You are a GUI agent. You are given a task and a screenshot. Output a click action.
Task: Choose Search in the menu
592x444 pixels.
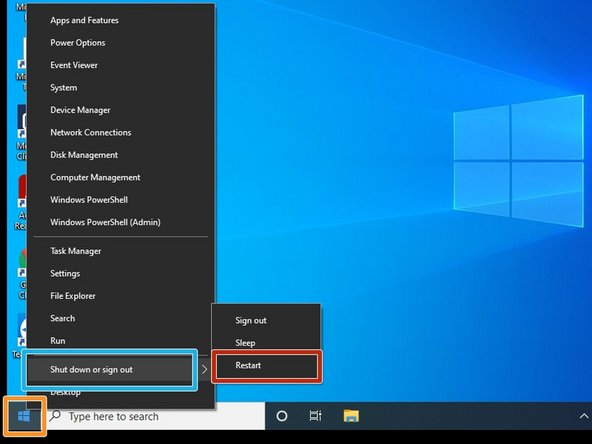click(121, 318)
